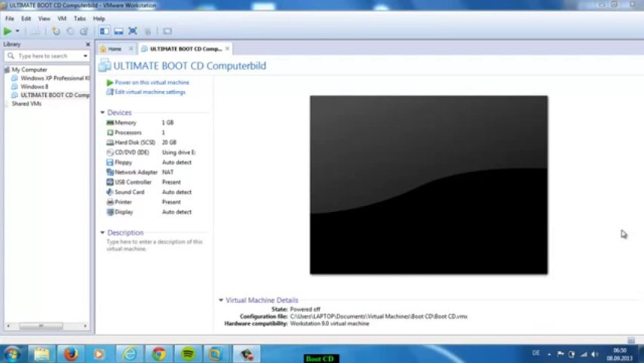Image resolution: width=644 pixels, height=363 pixels.
Task: Open the Edit menu
Action: tap(26, 19)
